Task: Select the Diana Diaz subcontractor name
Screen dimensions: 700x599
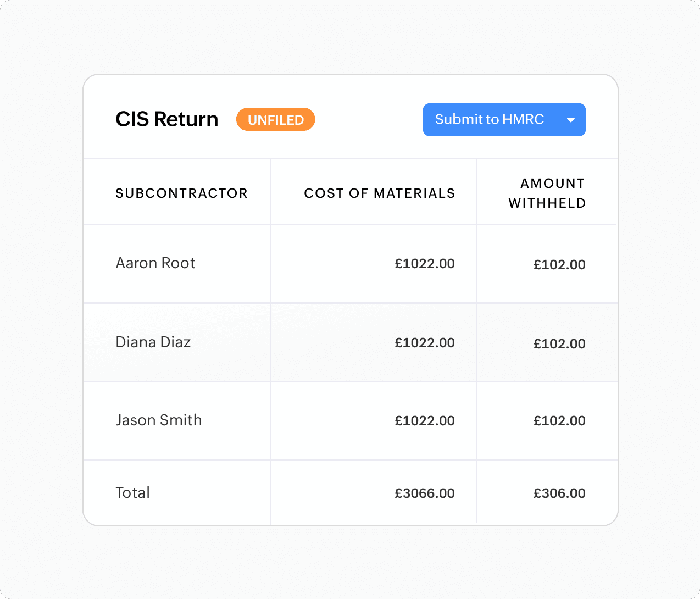Action: (x=153, y=342)
